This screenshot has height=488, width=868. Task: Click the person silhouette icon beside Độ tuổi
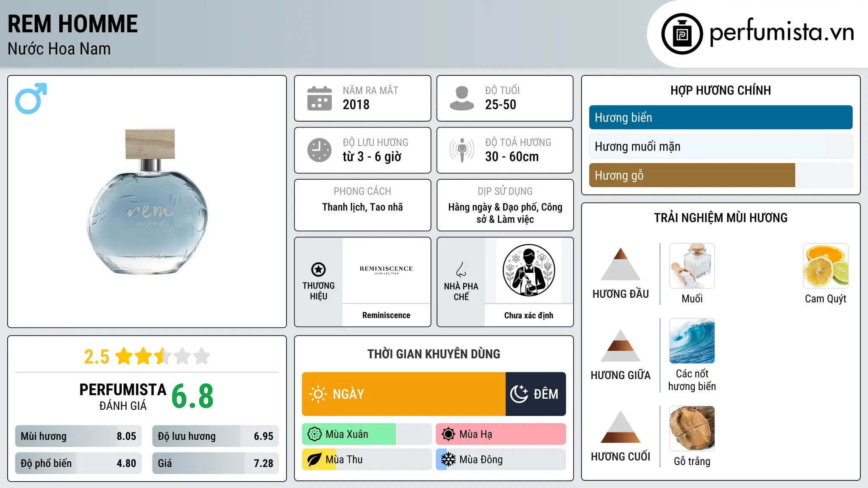coord(462,98)
